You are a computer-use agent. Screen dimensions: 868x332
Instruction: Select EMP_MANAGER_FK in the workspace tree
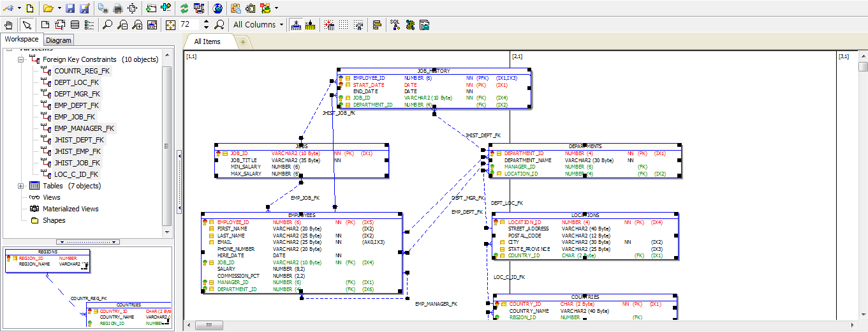[84, 128]
